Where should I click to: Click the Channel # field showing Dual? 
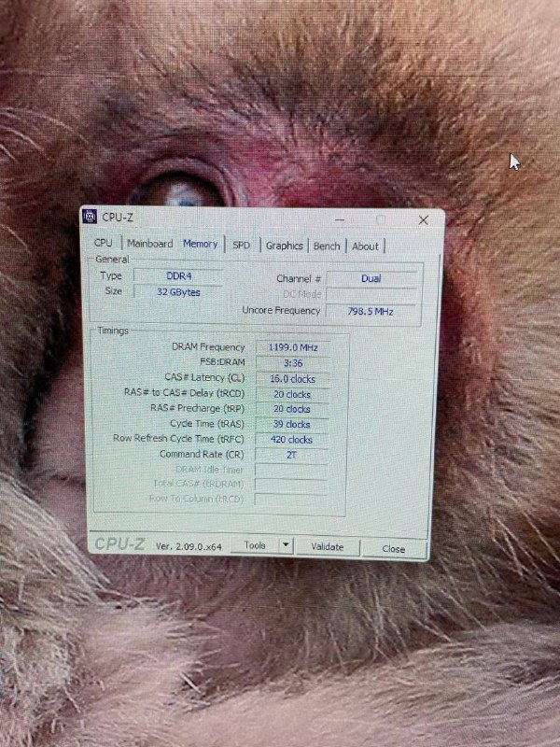tap(371, 278)
